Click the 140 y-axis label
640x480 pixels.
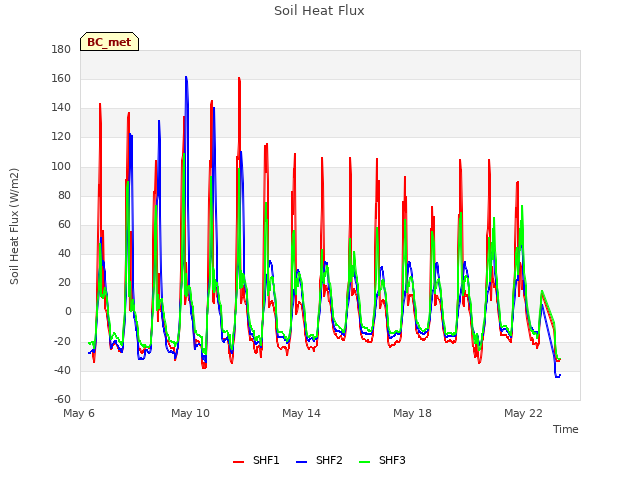[61, 108]
